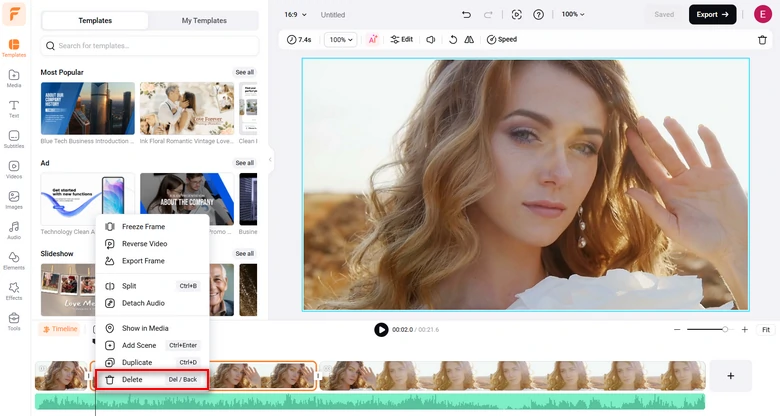Open the volume speaker control
The width and height of the screenshot is (780, 416).
pyautogui.click(x=431, y=39)
